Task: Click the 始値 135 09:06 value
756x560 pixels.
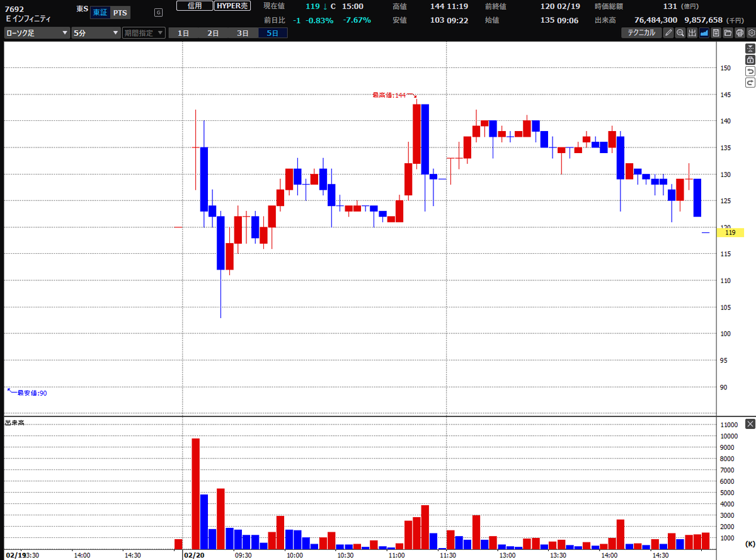Action: pos(558,20)
